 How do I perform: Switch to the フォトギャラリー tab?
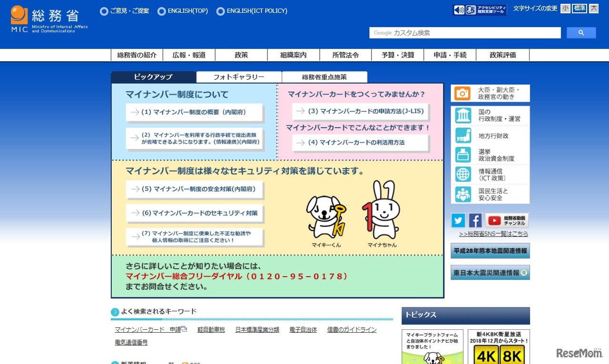tap(238, 77)
